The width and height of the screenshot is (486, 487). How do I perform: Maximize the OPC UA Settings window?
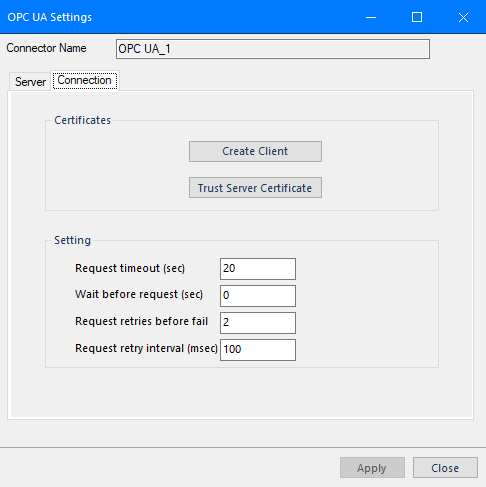pos(417,17)
